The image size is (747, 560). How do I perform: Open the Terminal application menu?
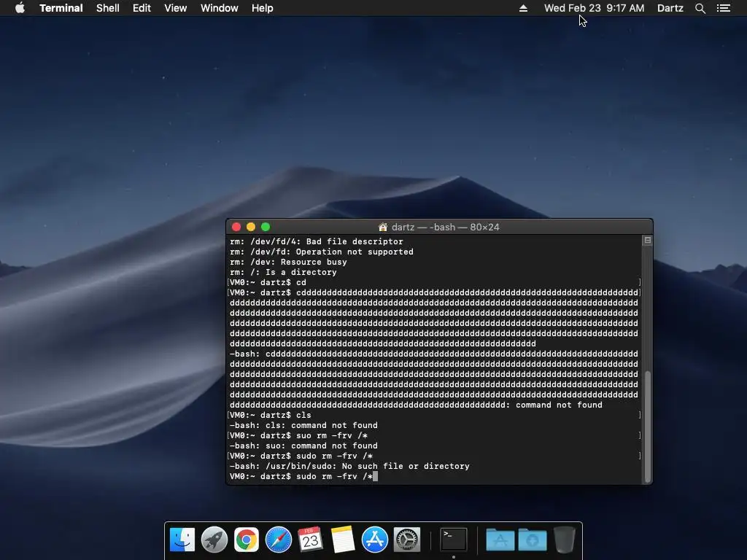tap(61, 8)
